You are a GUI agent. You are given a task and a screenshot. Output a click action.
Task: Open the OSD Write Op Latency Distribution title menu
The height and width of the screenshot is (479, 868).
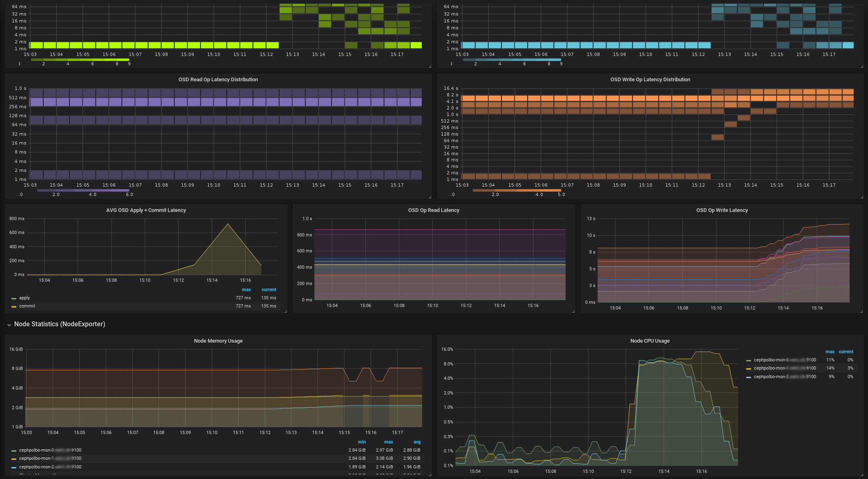pyautogui.click(x=650, y=80)
